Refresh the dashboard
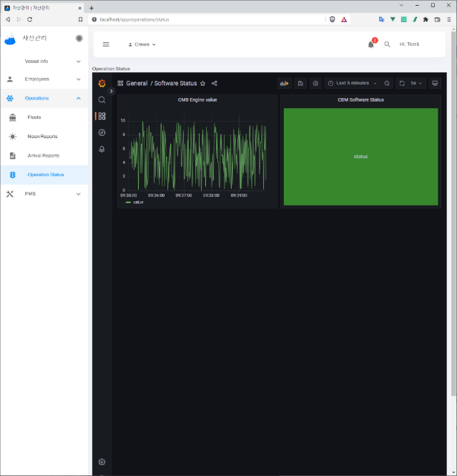 (x=402, y=83)
